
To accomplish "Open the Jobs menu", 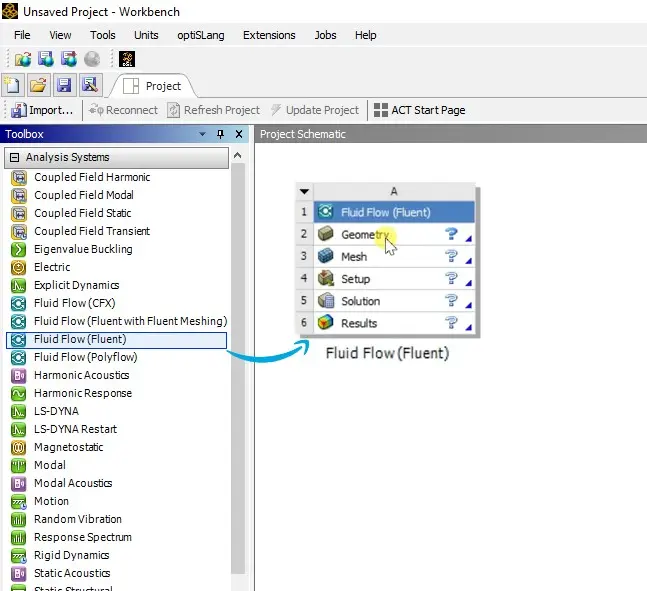I will 325,35.
